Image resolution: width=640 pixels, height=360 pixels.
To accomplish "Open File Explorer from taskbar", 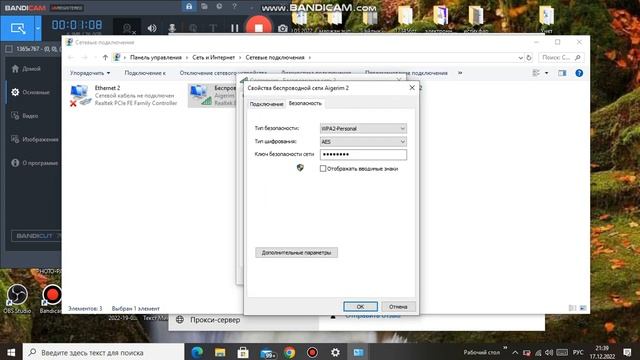I will coord(220,352).
